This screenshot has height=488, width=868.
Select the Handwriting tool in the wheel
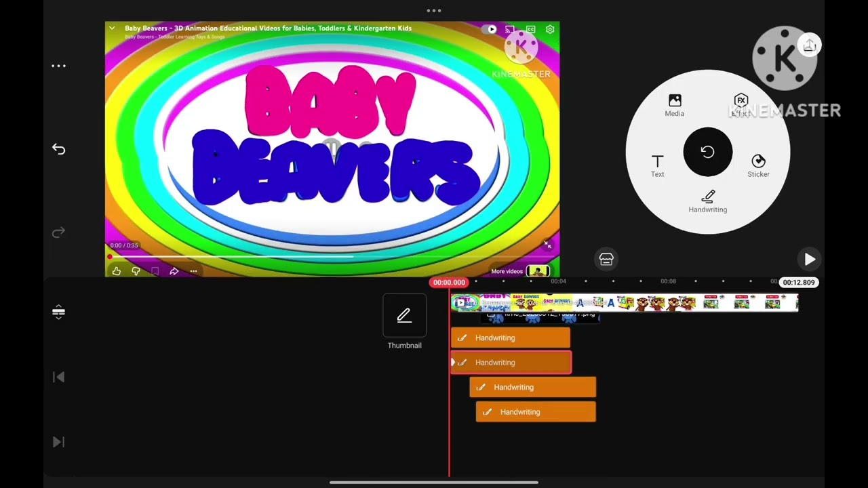(707, 202)
